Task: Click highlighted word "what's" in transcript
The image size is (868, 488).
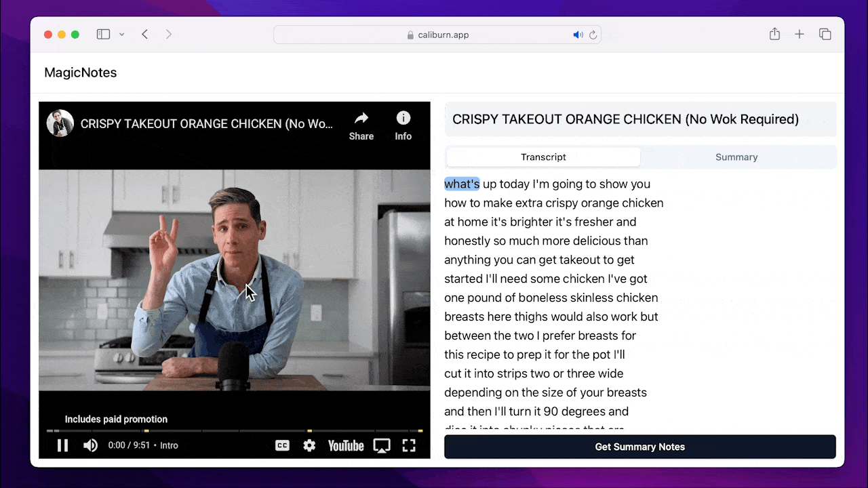Action: (x=462, y=184)
